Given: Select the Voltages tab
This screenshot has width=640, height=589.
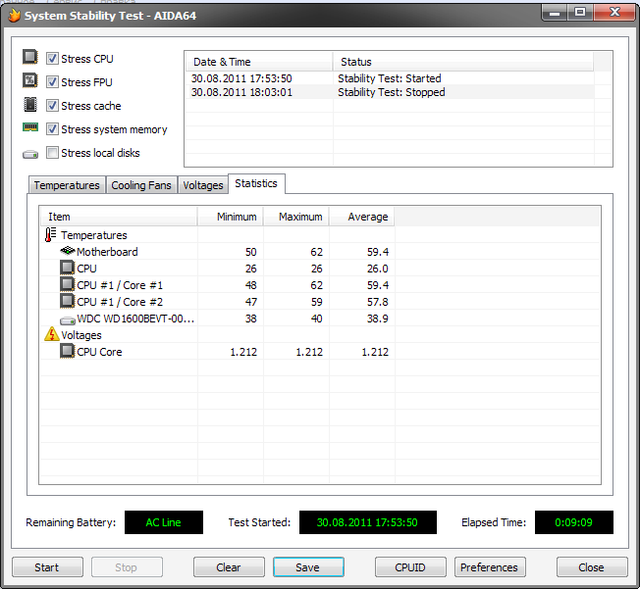Looking at the screenshot, I should coord(203,185).
